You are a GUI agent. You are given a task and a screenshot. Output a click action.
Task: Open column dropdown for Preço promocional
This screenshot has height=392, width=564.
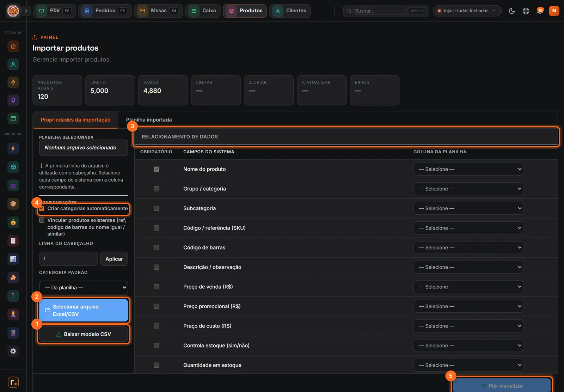coord(468,306)
